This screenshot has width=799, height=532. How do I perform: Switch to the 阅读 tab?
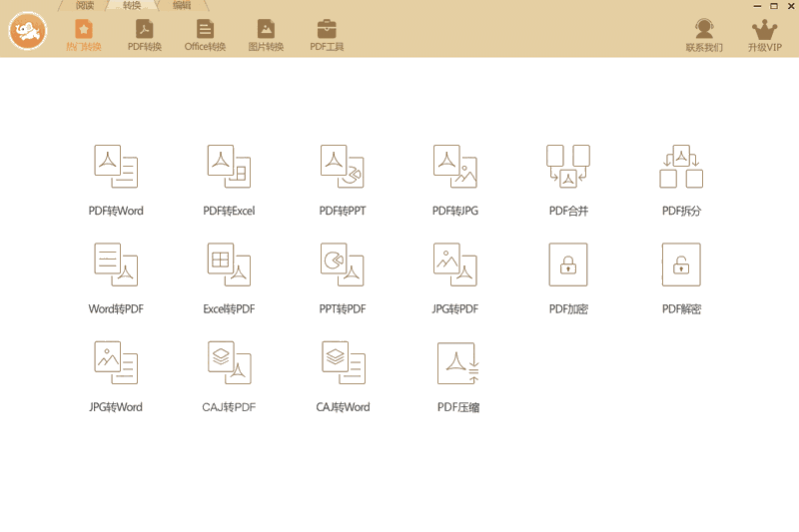click(x=85, y=6)
